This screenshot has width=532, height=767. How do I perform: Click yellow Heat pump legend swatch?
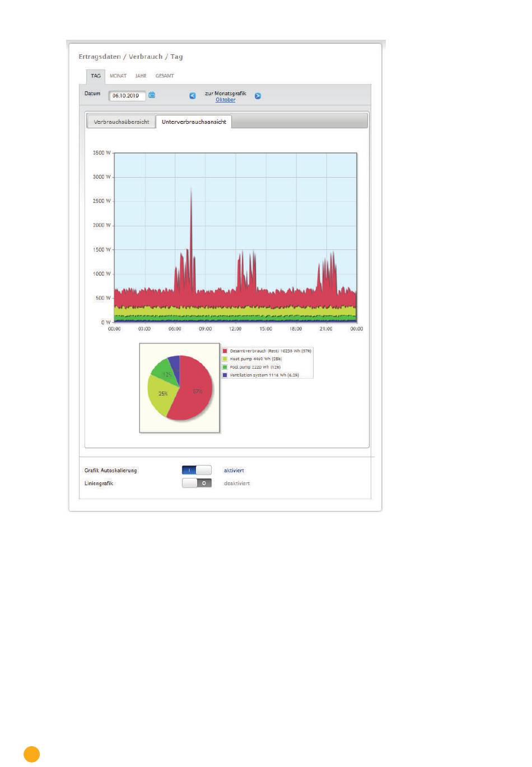point(225,359)
